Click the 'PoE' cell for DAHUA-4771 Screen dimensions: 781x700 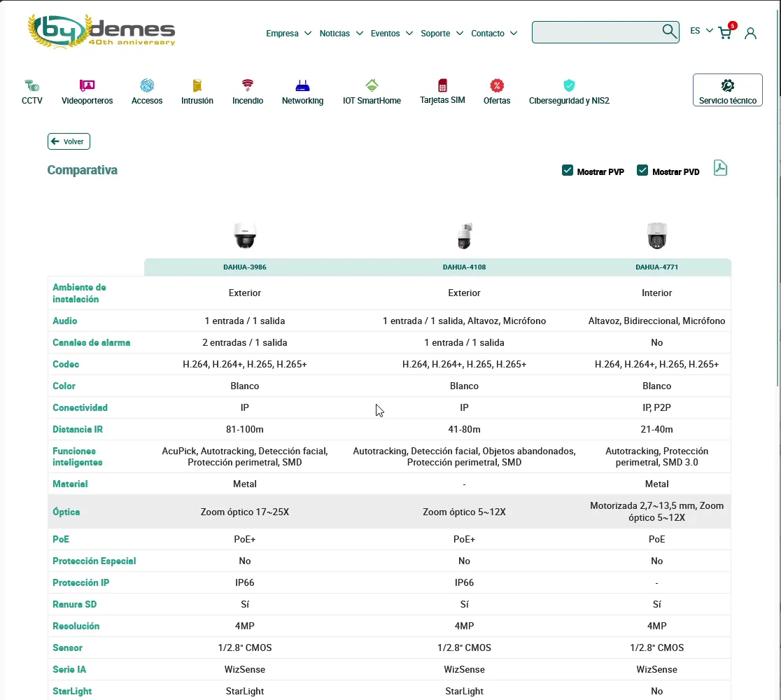(x=656, y=539)
